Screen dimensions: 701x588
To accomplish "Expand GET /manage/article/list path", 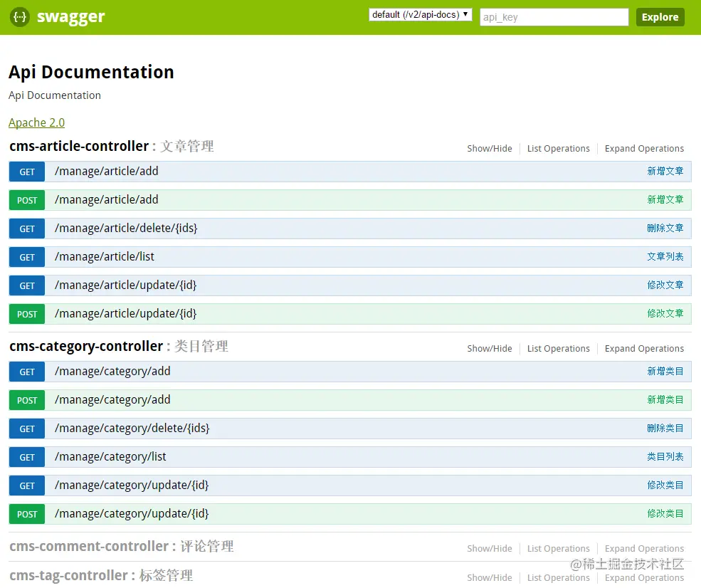I will coord(104,257).
